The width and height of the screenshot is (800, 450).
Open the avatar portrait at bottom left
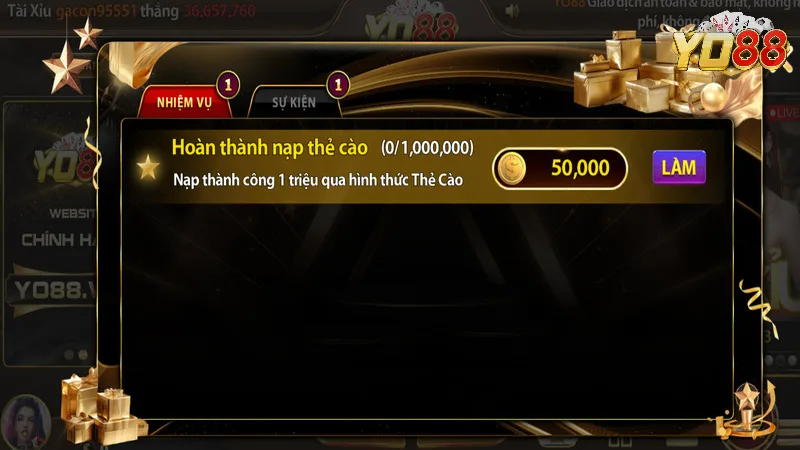tap(25, 423)
